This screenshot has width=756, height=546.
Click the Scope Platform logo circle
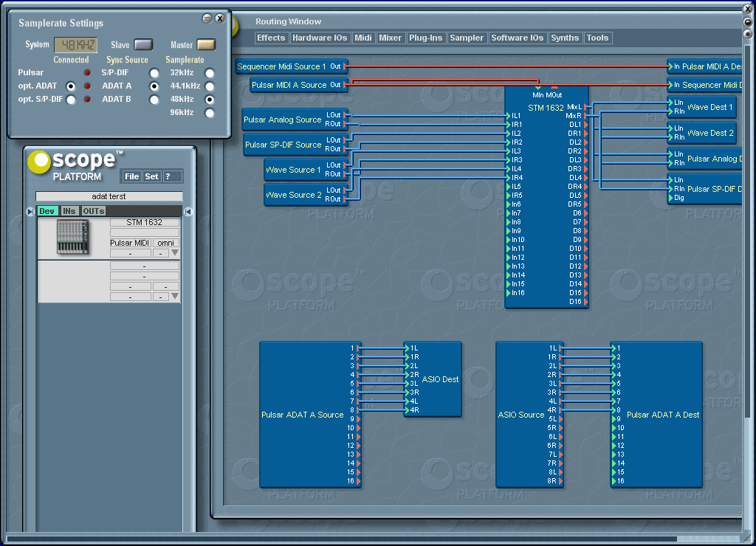(x=38, y=161)
